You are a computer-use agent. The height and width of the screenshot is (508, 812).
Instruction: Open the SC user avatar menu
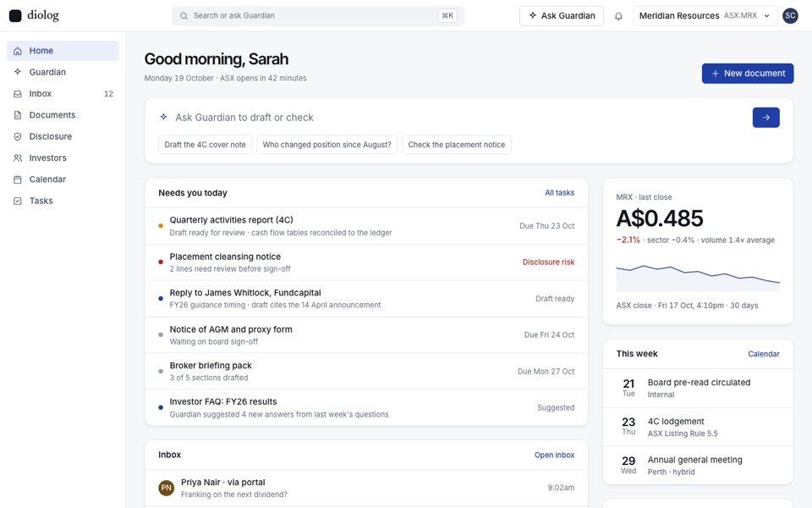pyautogui.click(x=790, y=15)
